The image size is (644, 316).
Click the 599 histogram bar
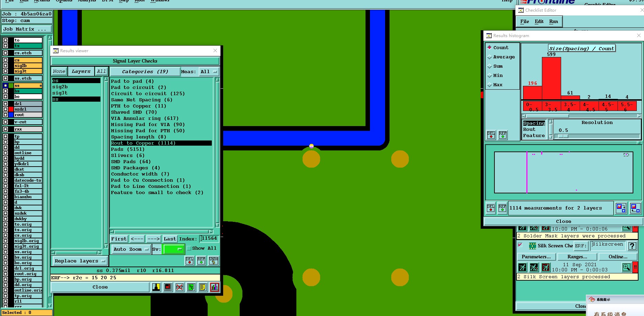551,78
